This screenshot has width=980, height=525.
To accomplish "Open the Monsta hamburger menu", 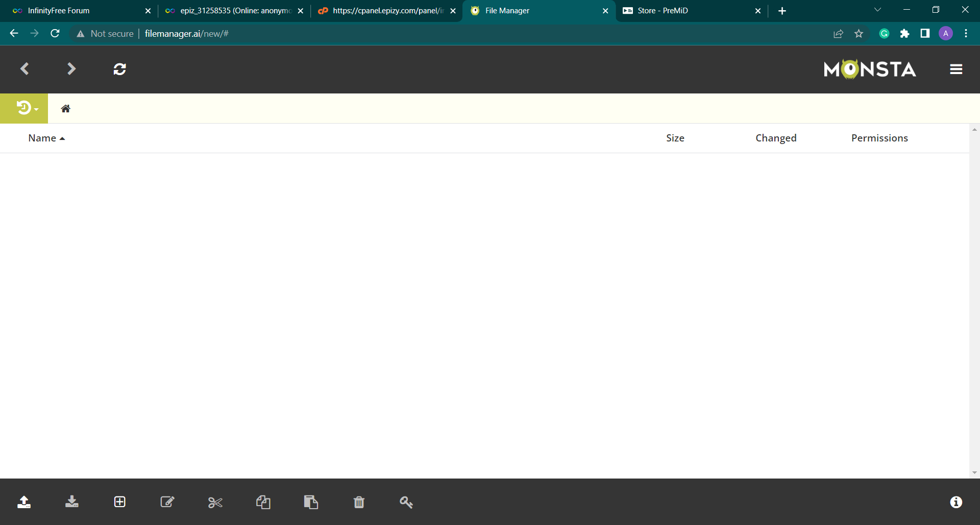I will [x=956, y=69].
